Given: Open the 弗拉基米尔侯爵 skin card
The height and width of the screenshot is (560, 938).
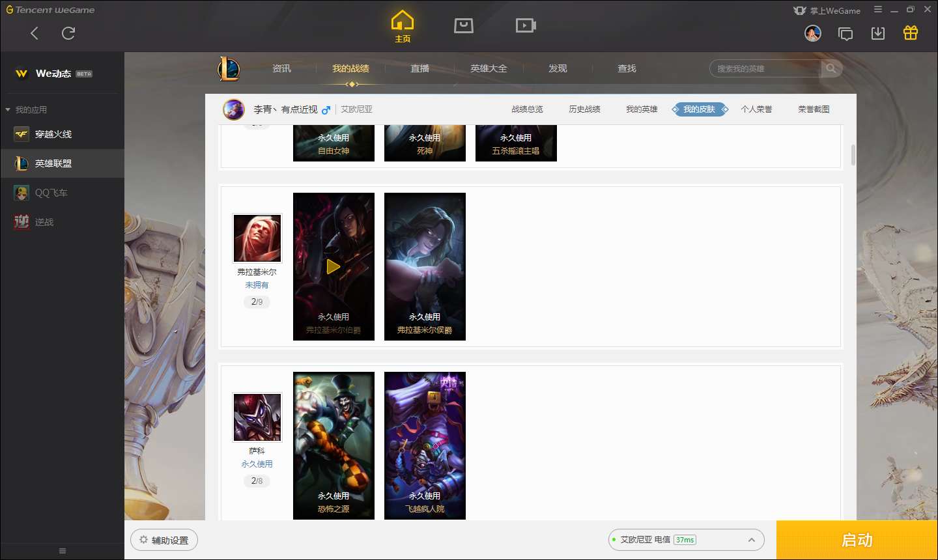Looking at the screenshot, I should click(425, 266).
